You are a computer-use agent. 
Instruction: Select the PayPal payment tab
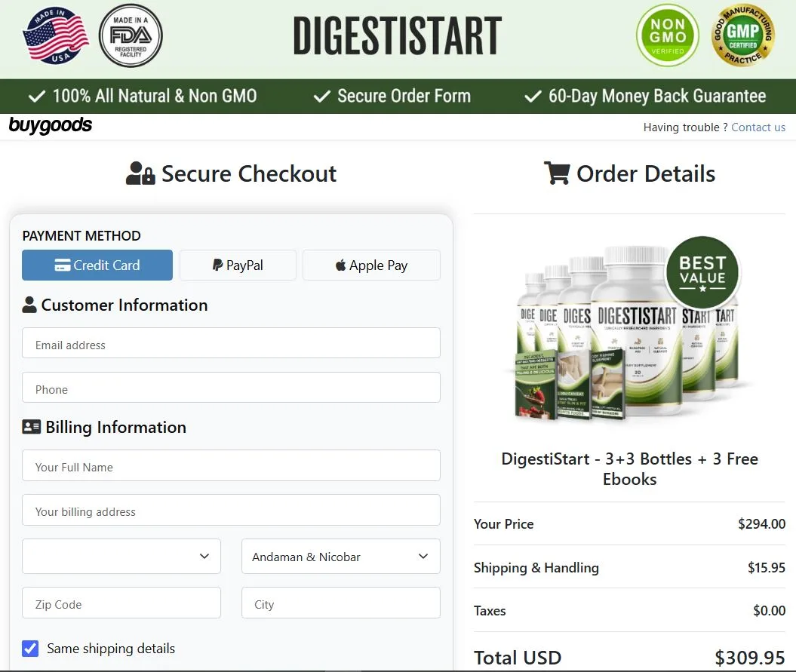(238, 265)
